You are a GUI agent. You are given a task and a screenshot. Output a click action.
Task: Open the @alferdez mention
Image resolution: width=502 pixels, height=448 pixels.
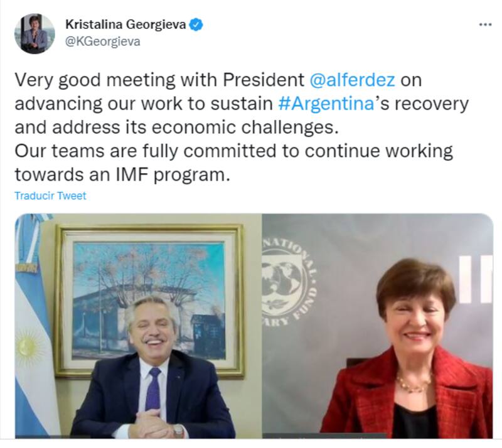(352, 80)
